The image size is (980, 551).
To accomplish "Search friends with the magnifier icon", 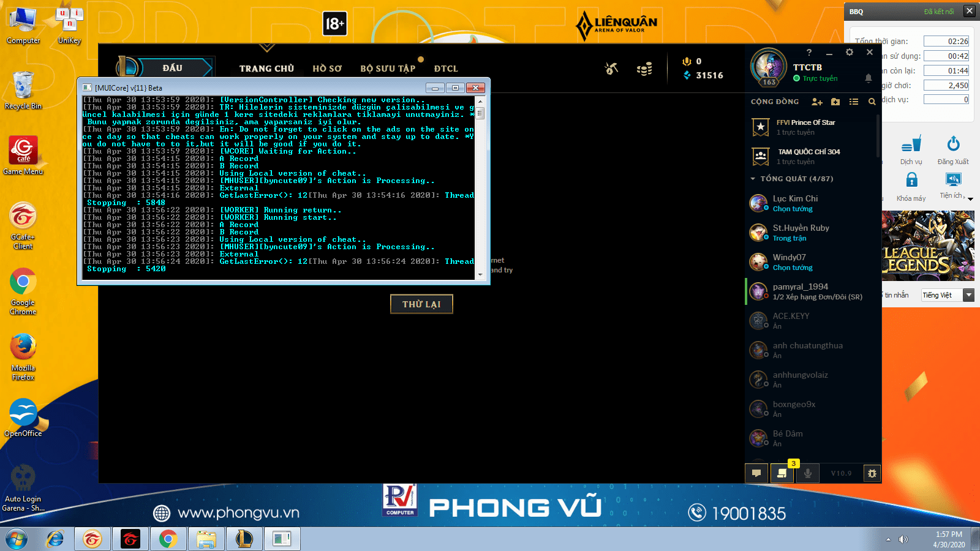I will pyautogui.click(x=872, y=102).
